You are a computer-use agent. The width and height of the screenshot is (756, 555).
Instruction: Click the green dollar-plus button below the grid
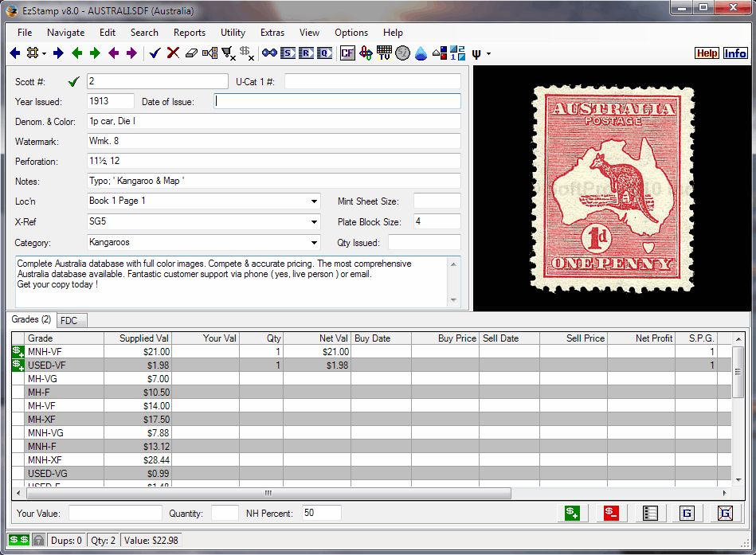point(572,513)
